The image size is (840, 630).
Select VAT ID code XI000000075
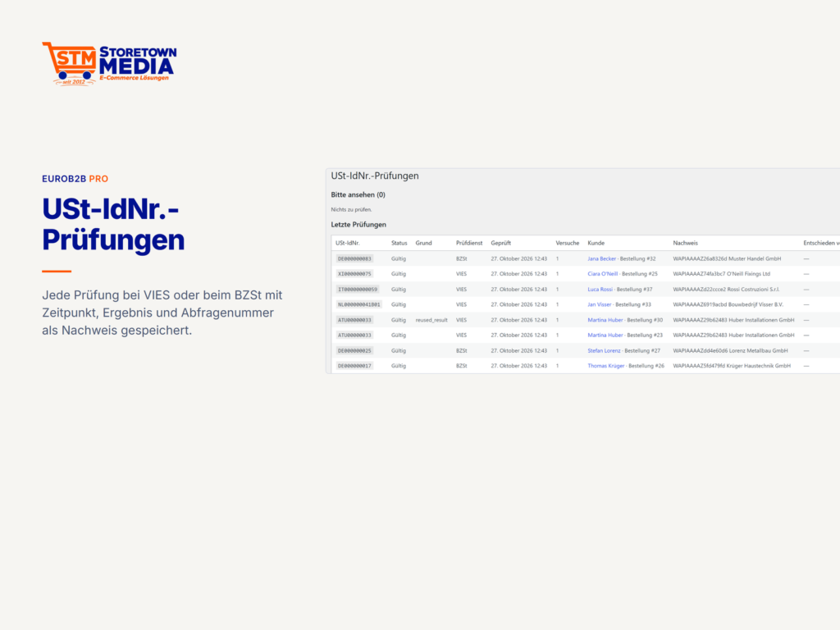click(354, 274)
